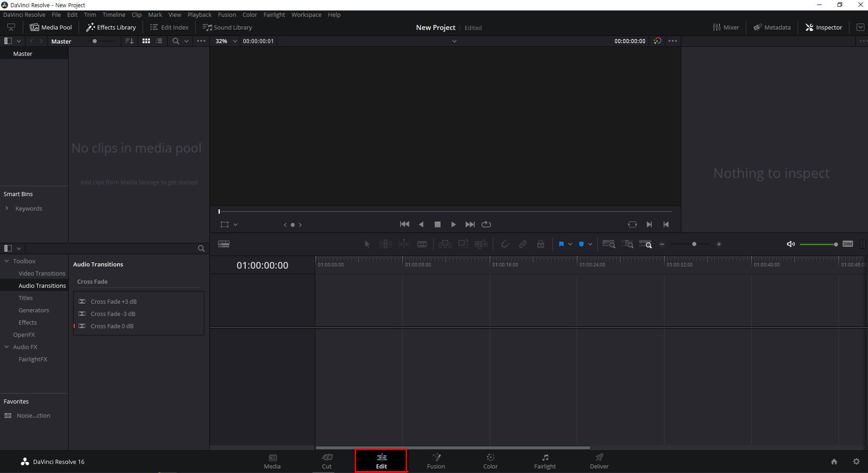
Task: Go to last frame transport button
Action: [470, 224]
